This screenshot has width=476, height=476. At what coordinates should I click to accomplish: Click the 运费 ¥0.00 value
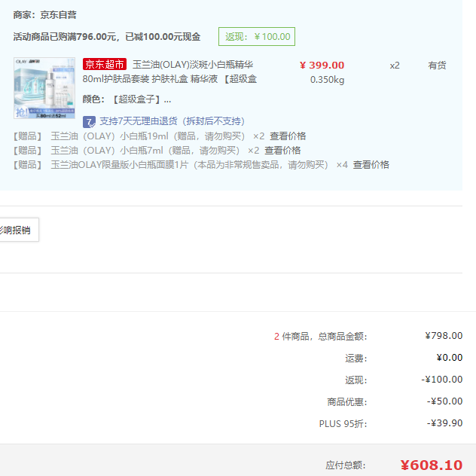click(x=450, y=357)
